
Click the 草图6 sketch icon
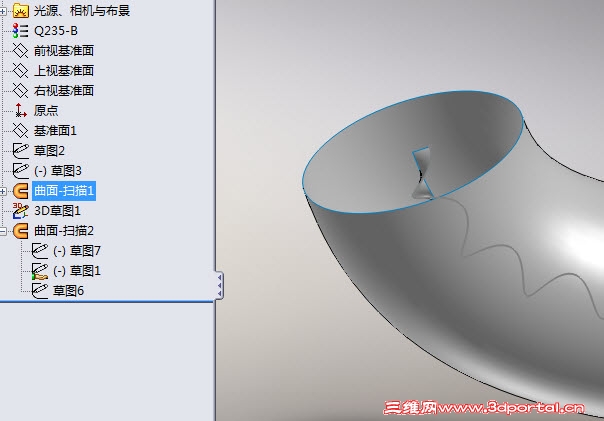39,291
